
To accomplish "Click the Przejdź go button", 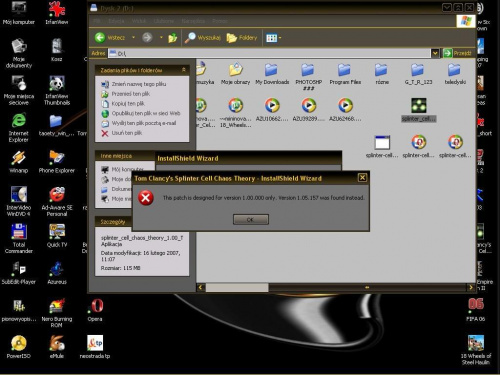I will click(458, 53).
